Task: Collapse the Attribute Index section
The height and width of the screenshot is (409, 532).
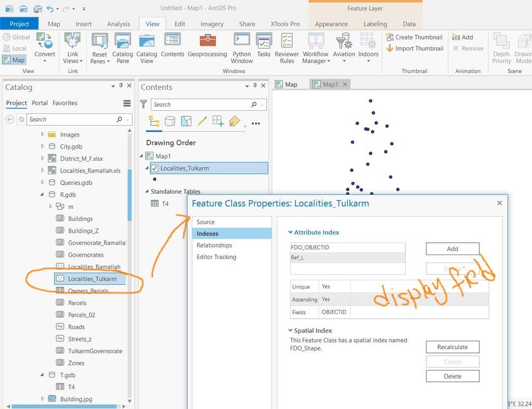Action: 291,232
